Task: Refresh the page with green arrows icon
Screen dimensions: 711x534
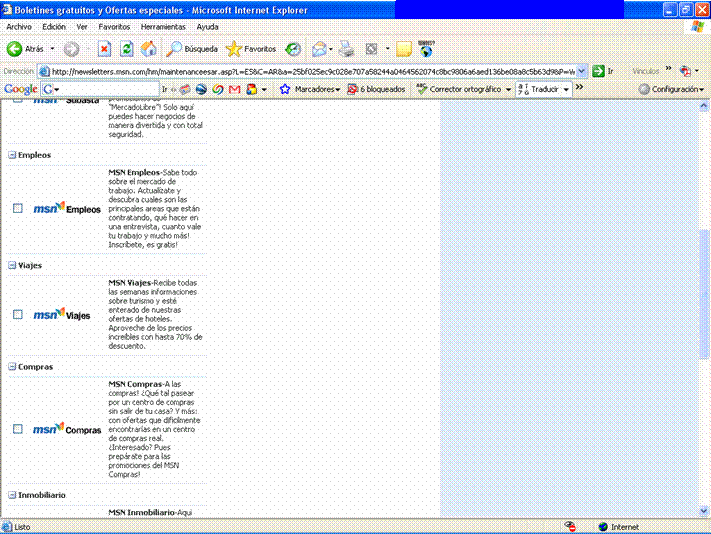Action: click(127, 48)
